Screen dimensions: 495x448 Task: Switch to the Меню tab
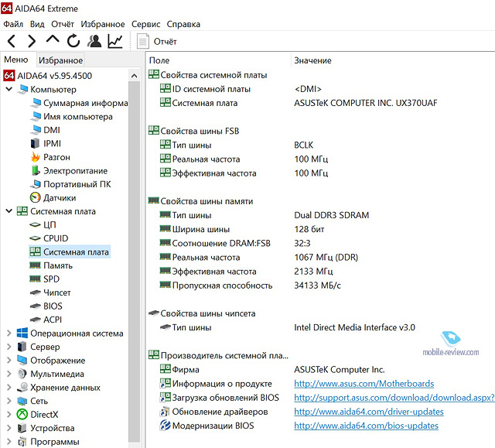16,60
